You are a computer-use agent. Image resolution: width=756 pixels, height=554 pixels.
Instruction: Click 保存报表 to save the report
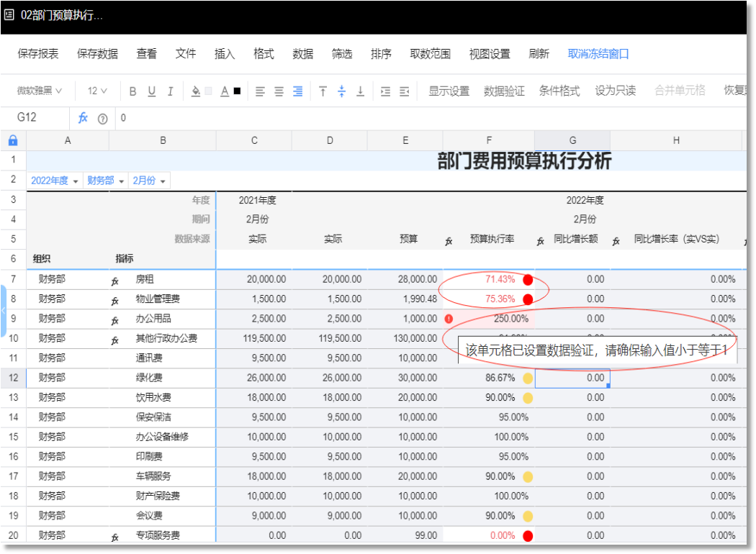[x=37, y=53]
